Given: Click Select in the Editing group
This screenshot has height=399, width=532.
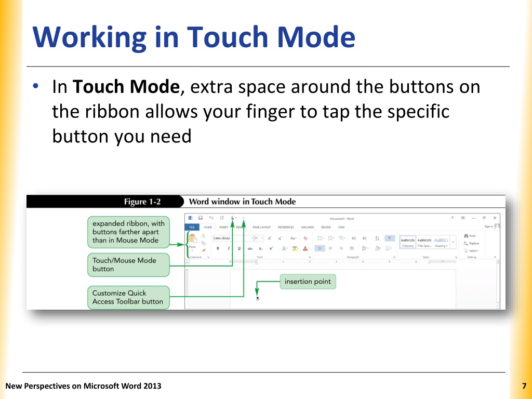Looking at the screenshot, I should pos(471,251).
